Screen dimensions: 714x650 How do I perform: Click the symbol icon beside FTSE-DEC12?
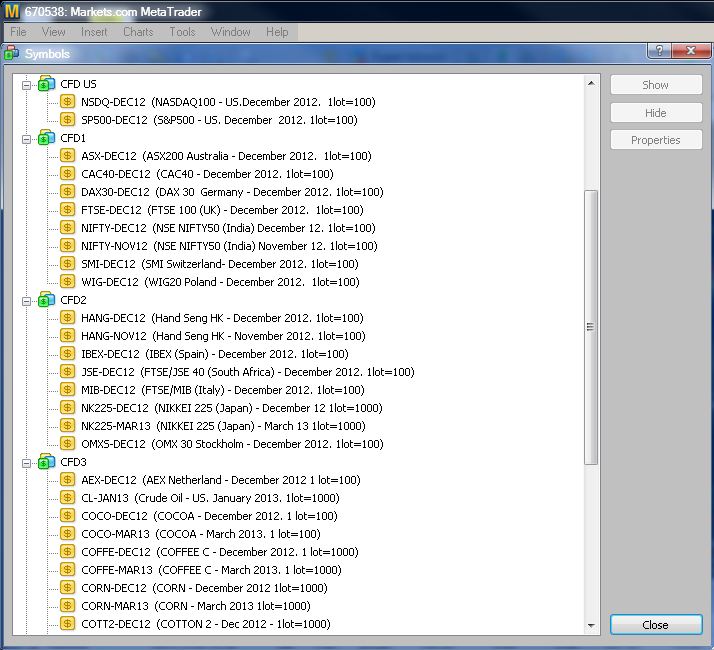point(67,210)
